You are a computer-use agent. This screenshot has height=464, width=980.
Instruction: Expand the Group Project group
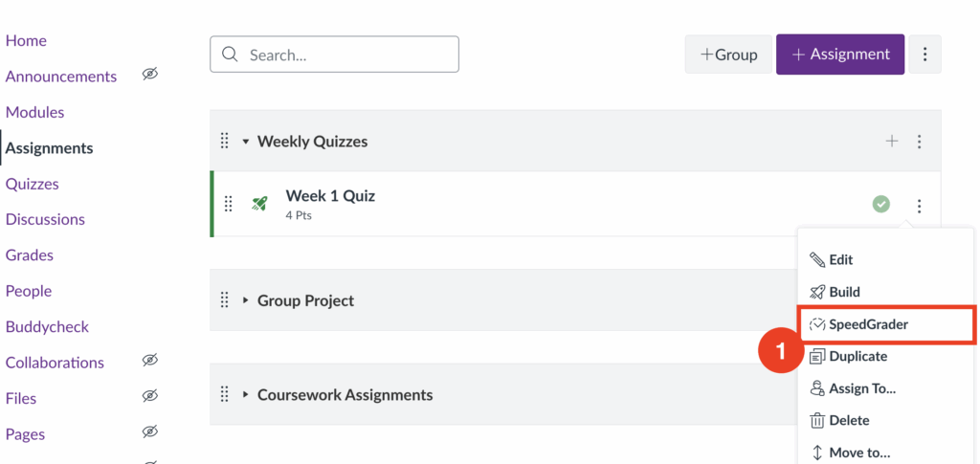click(x=246, y=300)
